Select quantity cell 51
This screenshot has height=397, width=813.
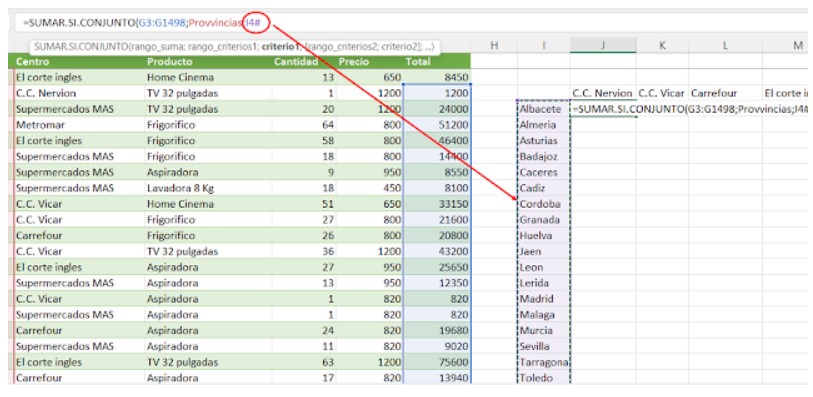point(303,204)
